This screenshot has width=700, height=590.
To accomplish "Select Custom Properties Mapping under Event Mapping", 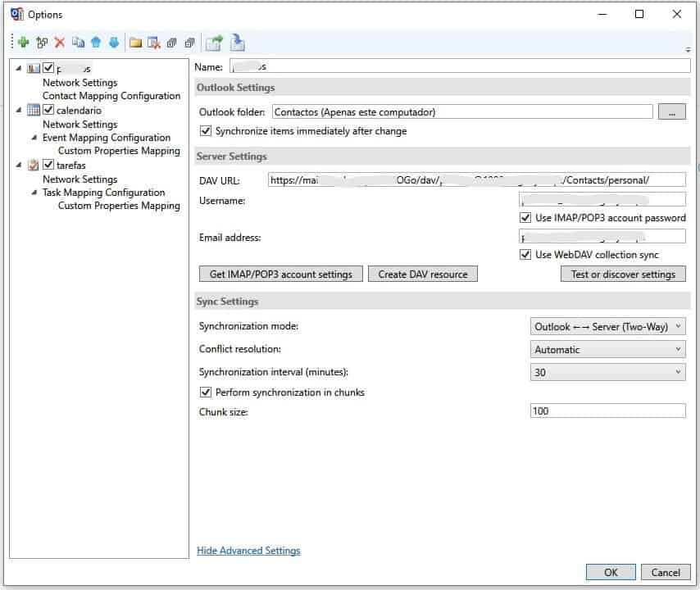I will [x=119, y=151].
